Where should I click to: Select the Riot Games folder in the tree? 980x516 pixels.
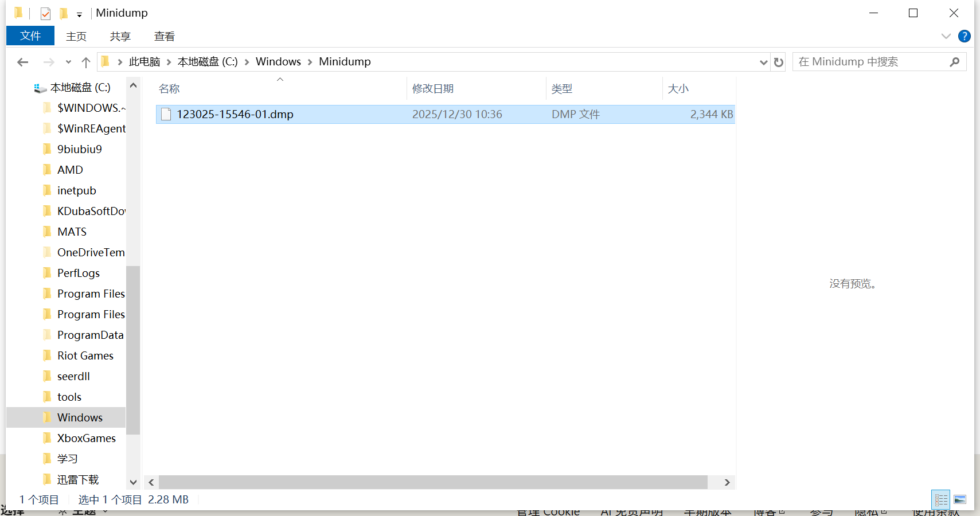tap(85, 355)
